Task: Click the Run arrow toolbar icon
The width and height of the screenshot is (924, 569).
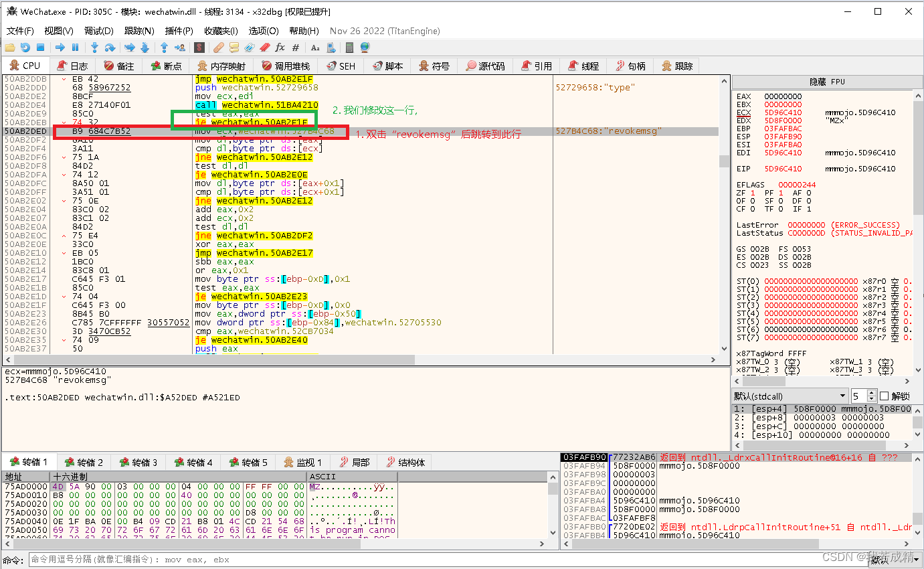Action: tap(60, 48)
